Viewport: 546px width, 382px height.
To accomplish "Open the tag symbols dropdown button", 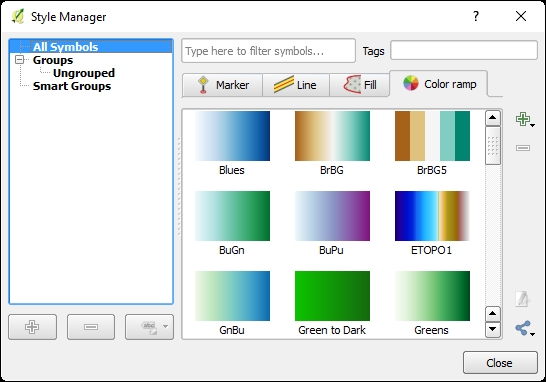I will [x=149, y=327].
